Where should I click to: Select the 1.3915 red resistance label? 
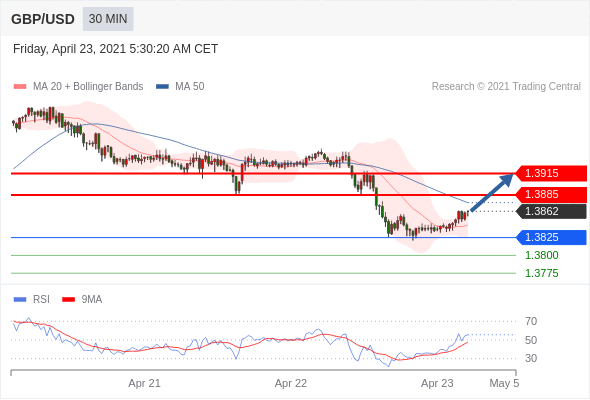(551, 173)
